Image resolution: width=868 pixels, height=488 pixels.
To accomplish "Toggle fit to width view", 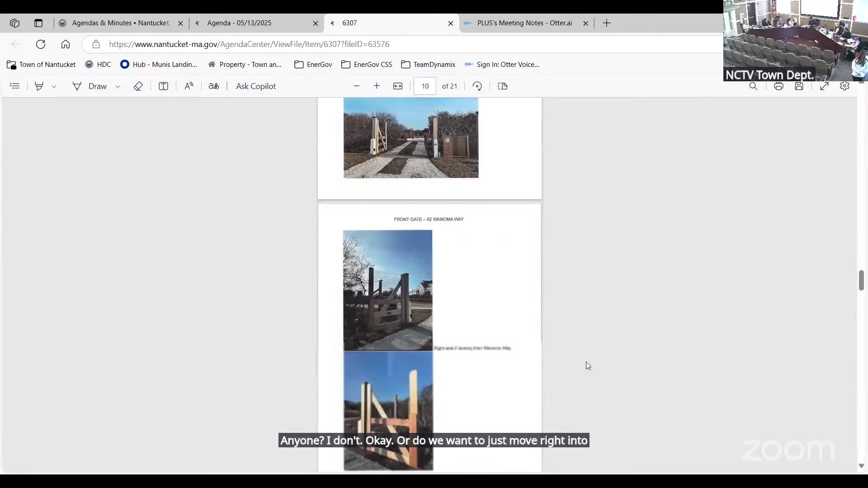I will coord(398,86).
